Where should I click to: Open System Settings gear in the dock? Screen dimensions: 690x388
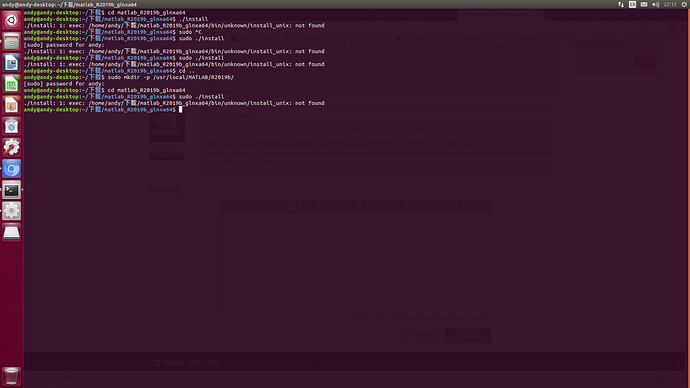[11, 211]
